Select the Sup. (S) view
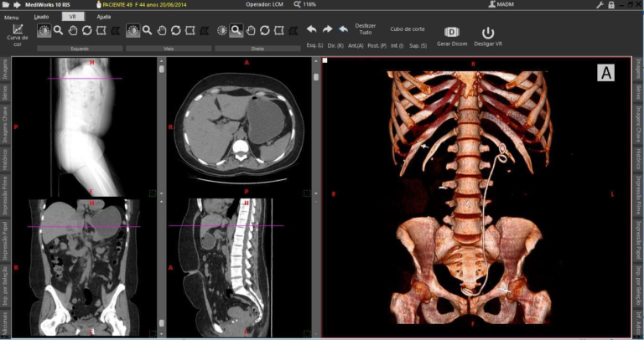Screen dimensions: 644x340 pos(418,46)
